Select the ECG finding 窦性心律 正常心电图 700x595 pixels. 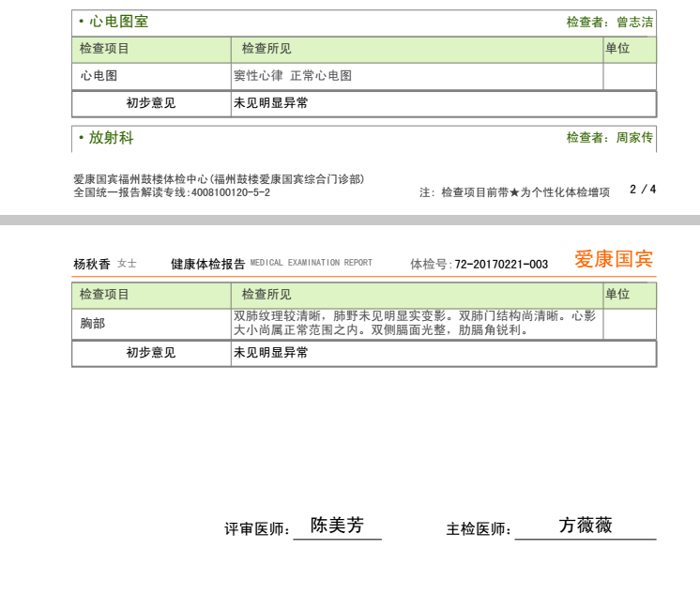click(293, 75)
